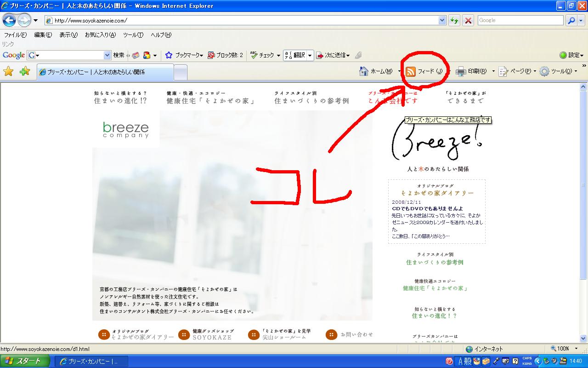588x368 pixels.
Task: Click the 住まいの進化!? top navigation link
Action: click(120, 98)
